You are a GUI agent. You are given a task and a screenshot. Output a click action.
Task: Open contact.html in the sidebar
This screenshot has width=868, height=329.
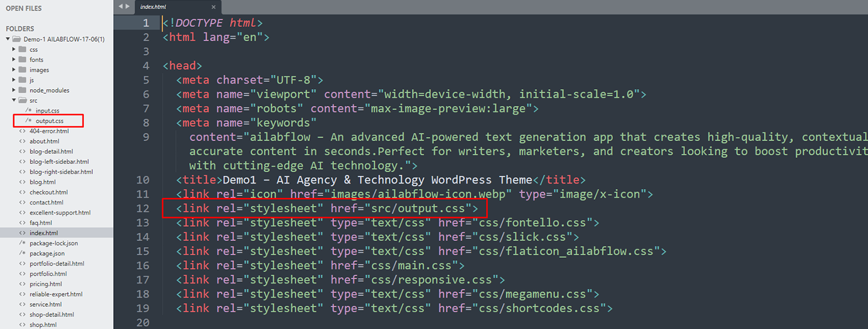(46, 203)
